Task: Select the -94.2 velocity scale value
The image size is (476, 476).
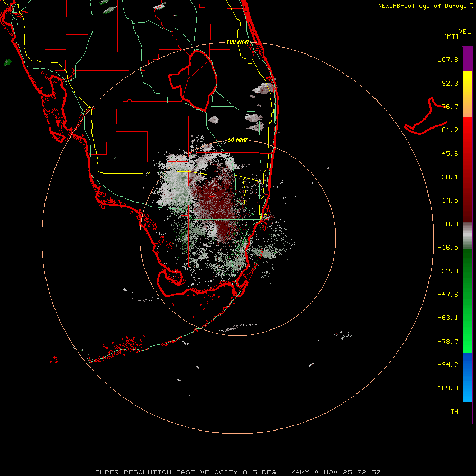Action: click(448, 364)
